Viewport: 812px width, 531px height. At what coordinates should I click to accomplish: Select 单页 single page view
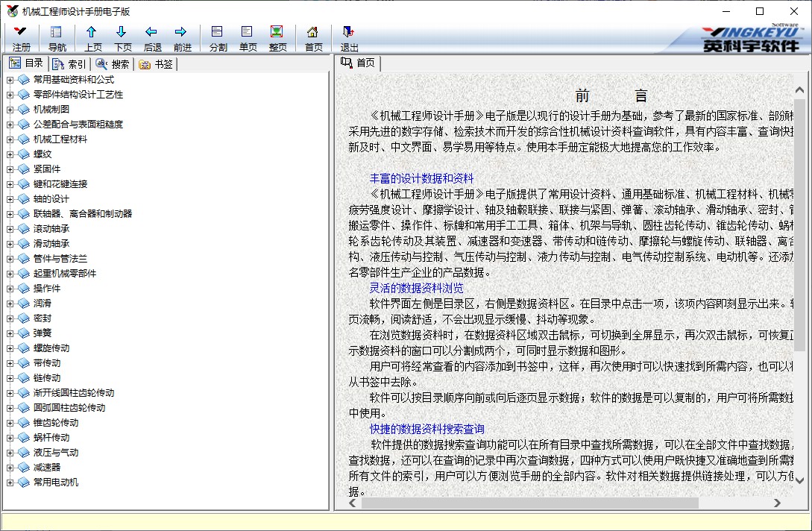248,38
